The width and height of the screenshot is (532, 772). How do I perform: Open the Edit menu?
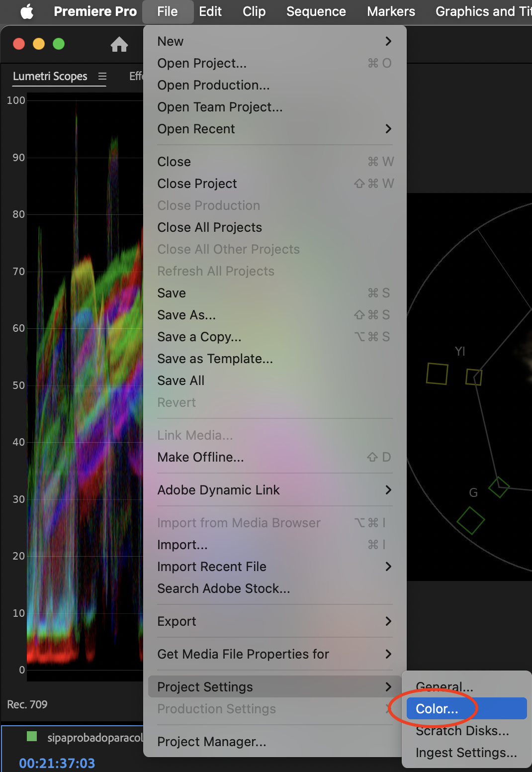[210, 11]
